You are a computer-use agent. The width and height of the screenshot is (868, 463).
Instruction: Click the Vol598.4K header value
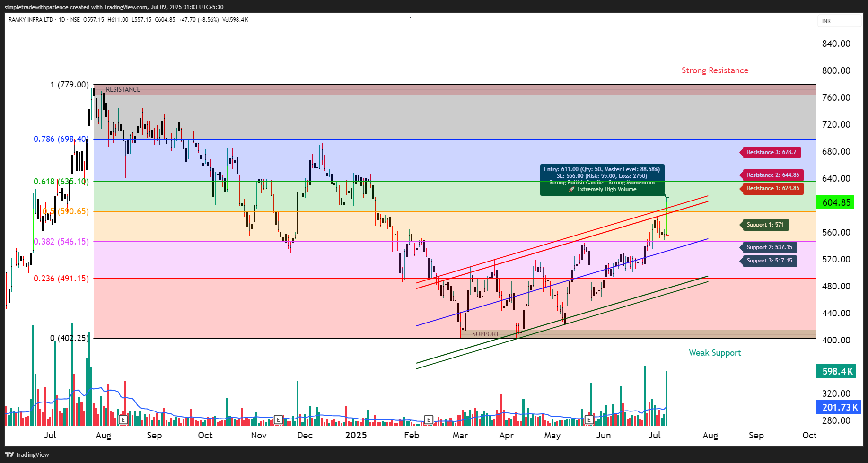pyautogui.click(x=235, y=20)
